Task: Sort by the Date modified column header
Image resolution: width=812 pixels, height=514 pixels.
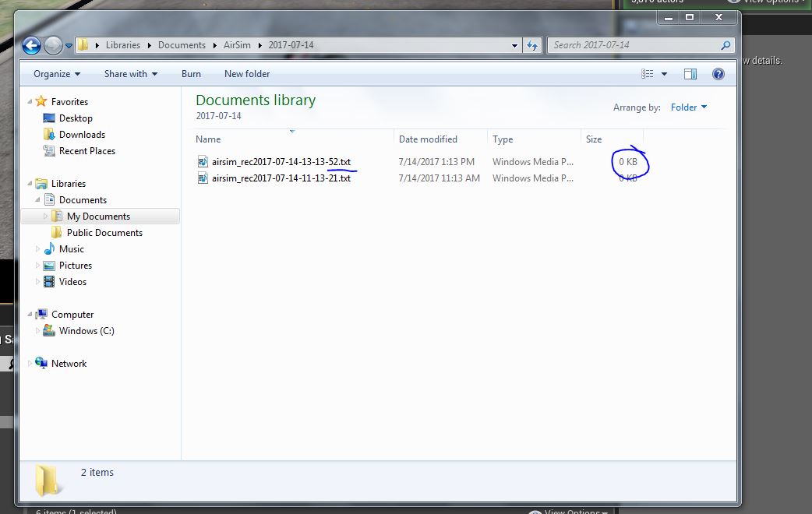Action: pyautogui.click(x=428, y=139)
